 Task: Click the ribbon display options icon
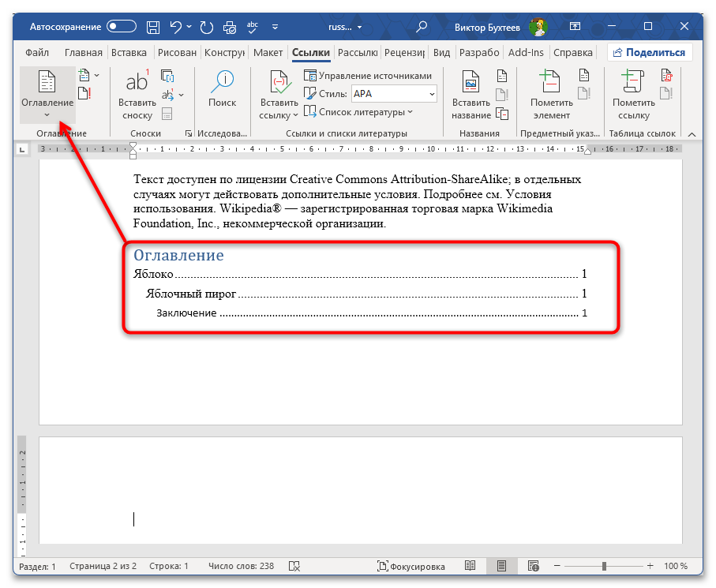(575, 27)
